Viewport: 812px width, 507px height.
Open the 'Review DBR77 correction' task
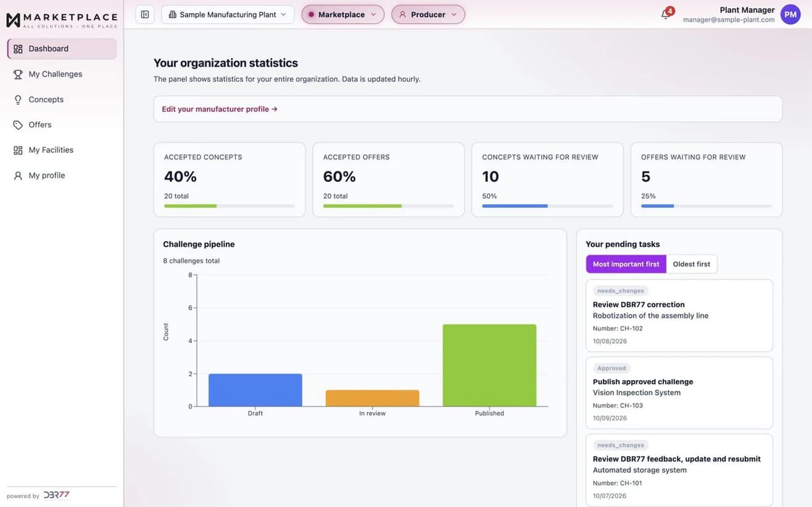679,316
